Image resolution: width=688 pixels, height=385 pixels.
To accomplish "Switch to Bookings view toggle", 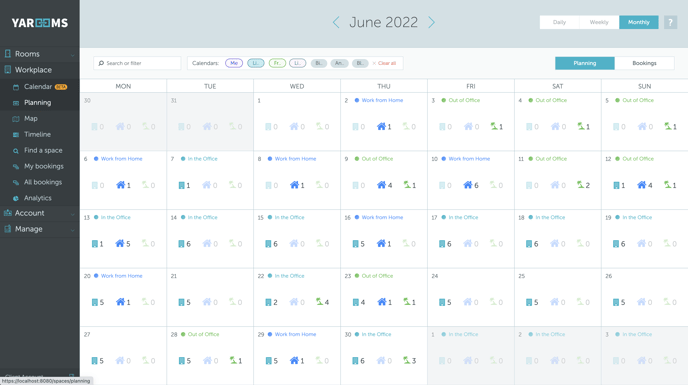I will pyautogui.click(x=644, y=63).
